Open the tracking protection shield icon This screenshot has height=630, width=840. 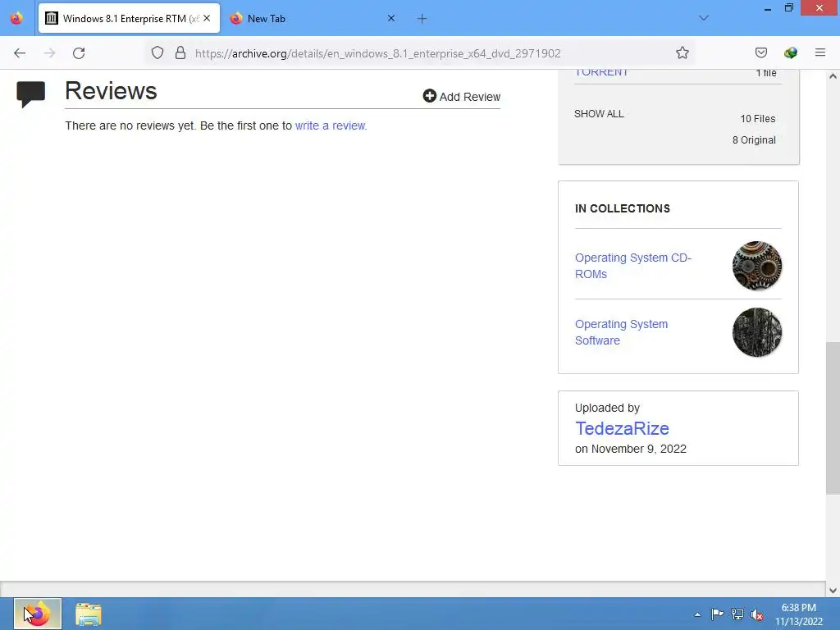[x=157, y=52]
